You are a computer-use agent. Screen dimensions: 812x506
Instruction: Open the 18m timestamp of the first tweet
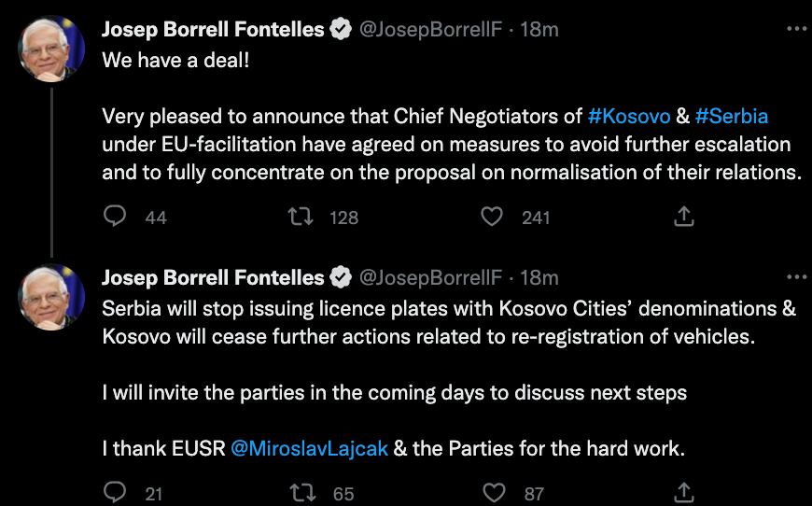pyautogui.click(x=539, y=29)
